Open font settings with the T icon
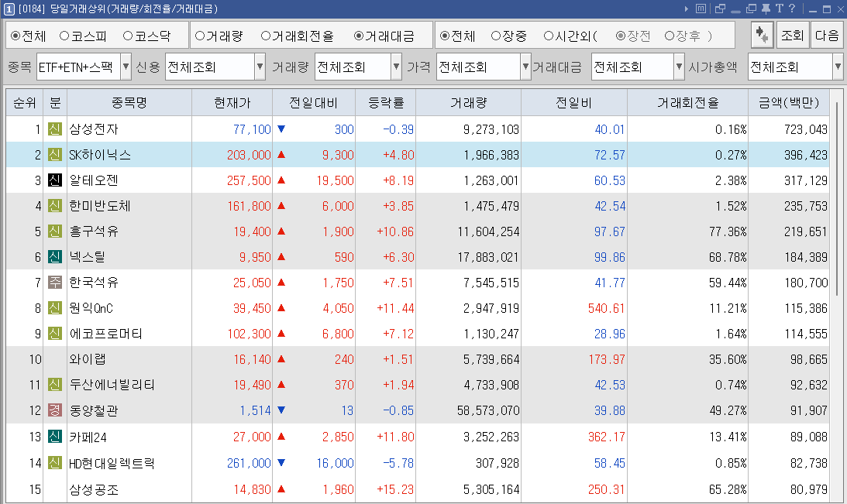The height and width of the screenshot is (504, 847). pyautogui.click(x=779, y=9)
